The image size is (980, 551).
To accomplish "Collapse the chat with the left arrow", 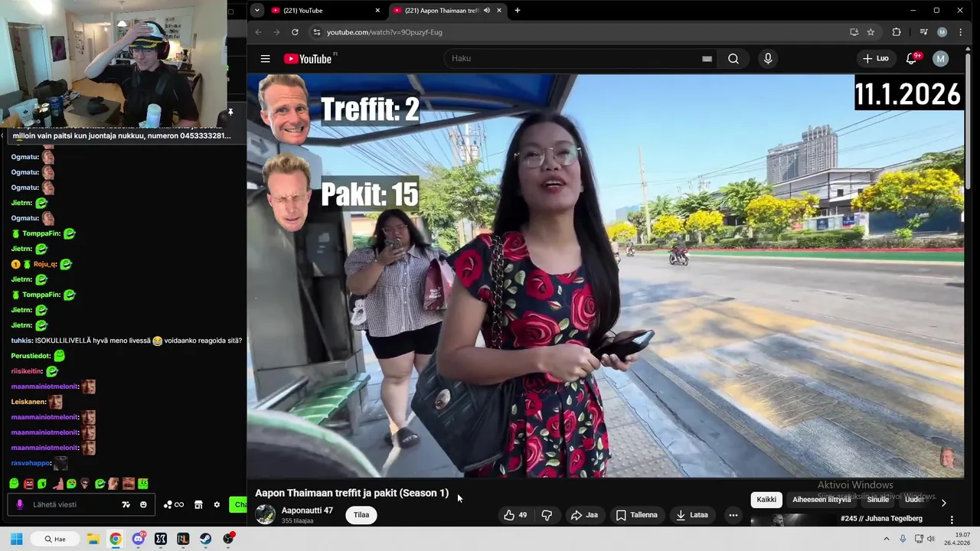I will coord(2,135).
